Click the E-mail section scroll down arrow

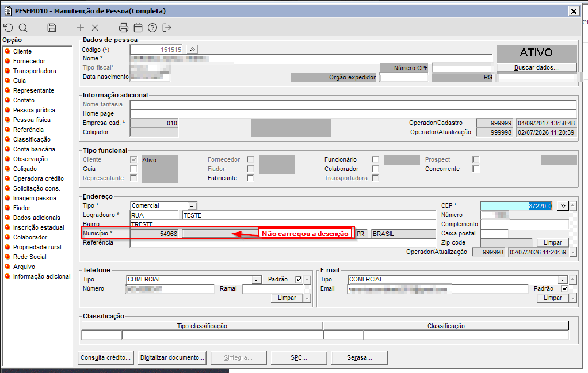tap(572, 298)
